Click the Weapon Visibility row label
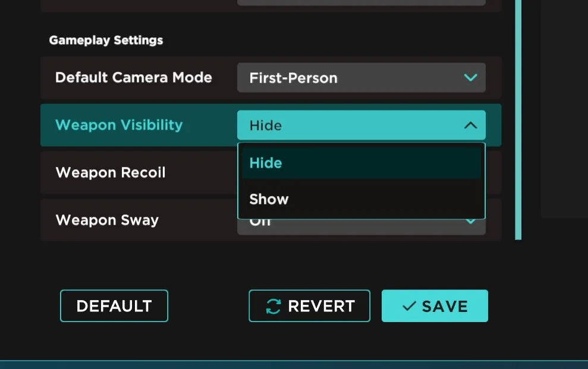This screenshot has width=588, height=369. click(119, 125)
